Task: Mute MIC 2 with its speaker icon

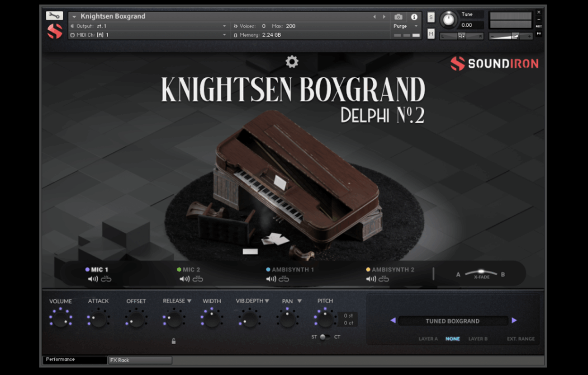Action: (185, 279)
